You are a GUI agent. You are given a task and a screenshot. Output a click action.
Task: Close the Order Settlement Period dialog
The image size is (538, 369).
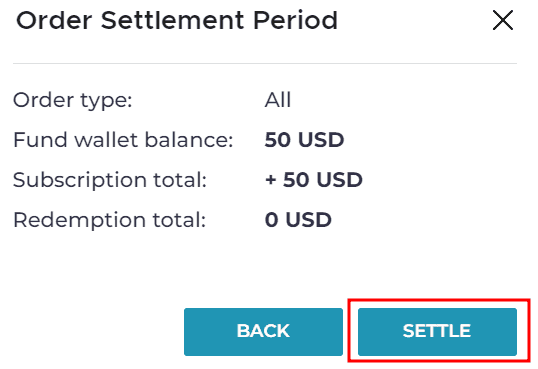pos(503,20)
